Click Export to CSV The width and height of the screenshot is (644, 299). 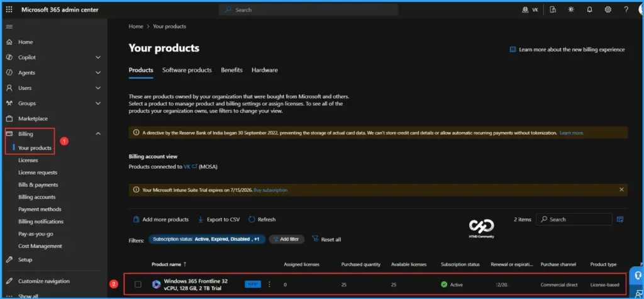[219, 220]
